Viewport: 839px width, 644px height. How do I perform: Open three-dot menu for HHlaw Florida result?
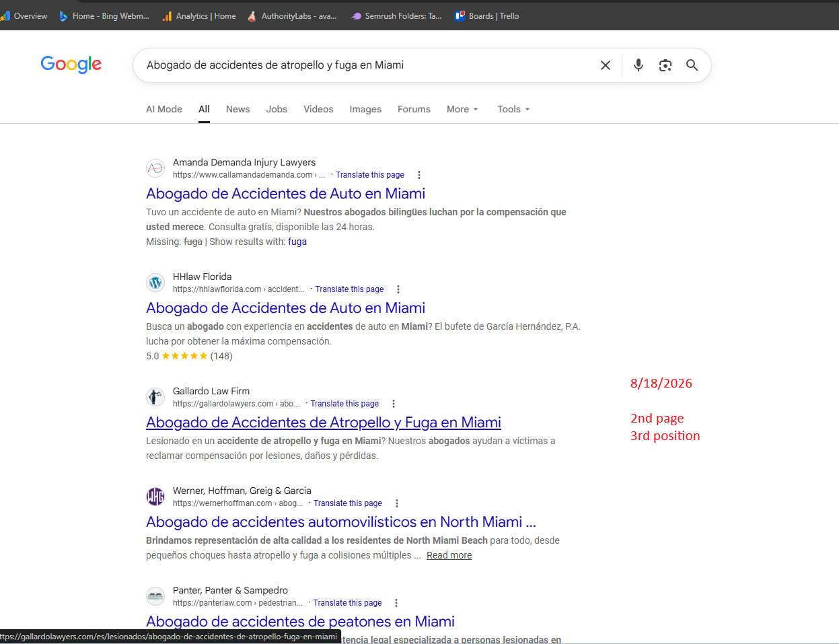click(398, 289)
